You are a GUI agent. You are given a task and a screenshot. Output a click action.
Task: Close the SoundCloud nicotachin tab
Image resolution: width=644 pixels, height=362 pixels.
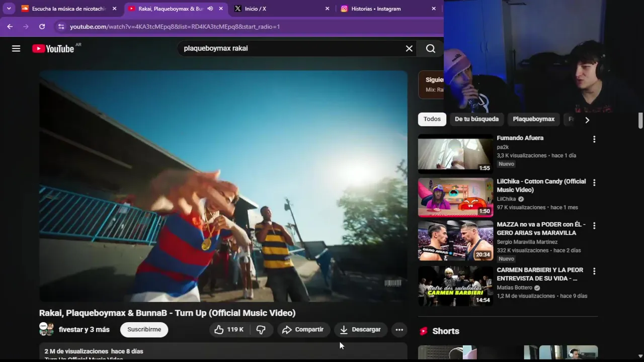click(x=114, y=9)
